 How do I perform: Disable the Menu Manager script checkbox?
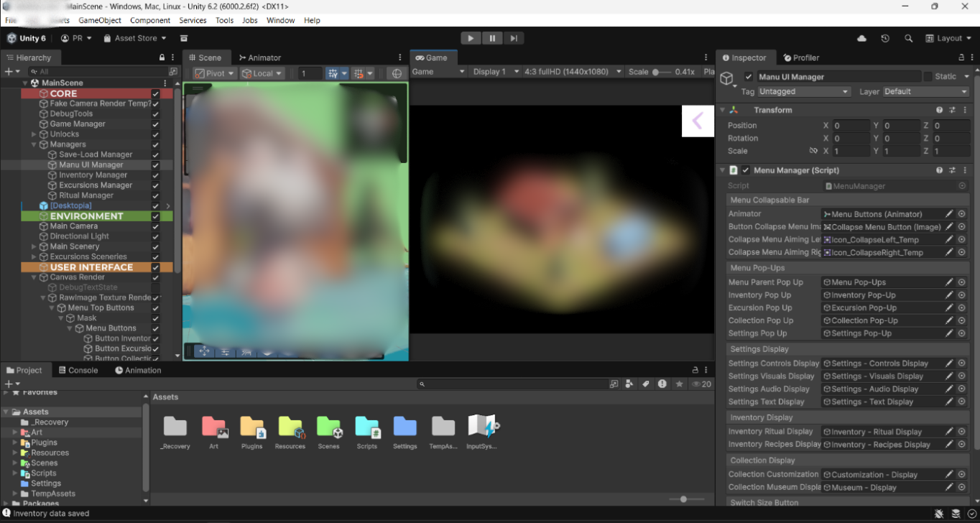click(746, 170)
